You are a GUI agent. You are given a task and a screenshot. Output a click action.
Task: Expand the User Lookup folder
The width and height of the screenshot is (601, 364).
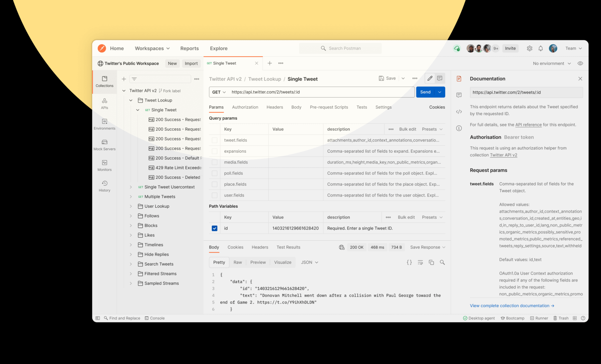point(131,206)
